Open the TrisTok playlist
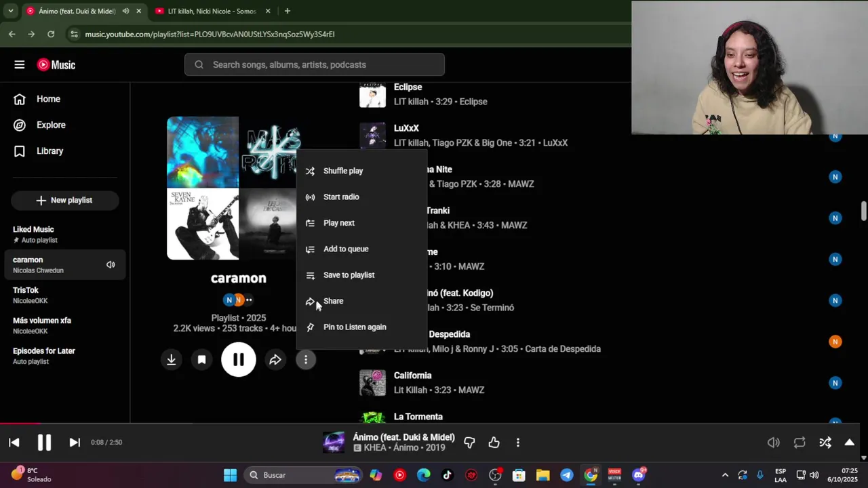The height and width of the screenshot is (488, 868). coord(65,295)
